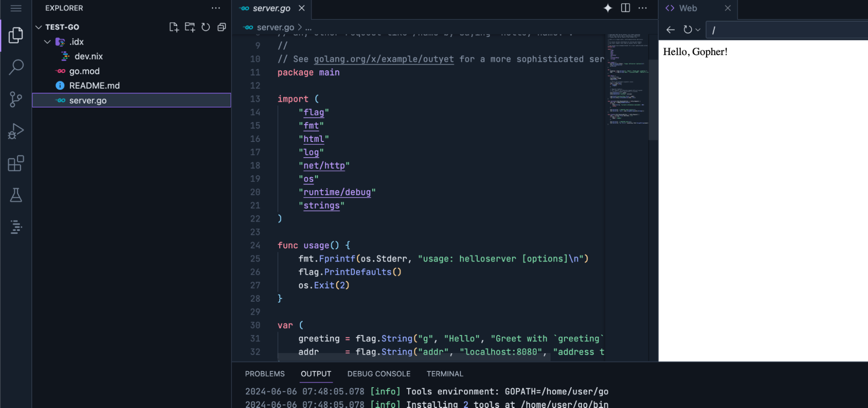Switch to the TERMINAL tab

(445, 374)
